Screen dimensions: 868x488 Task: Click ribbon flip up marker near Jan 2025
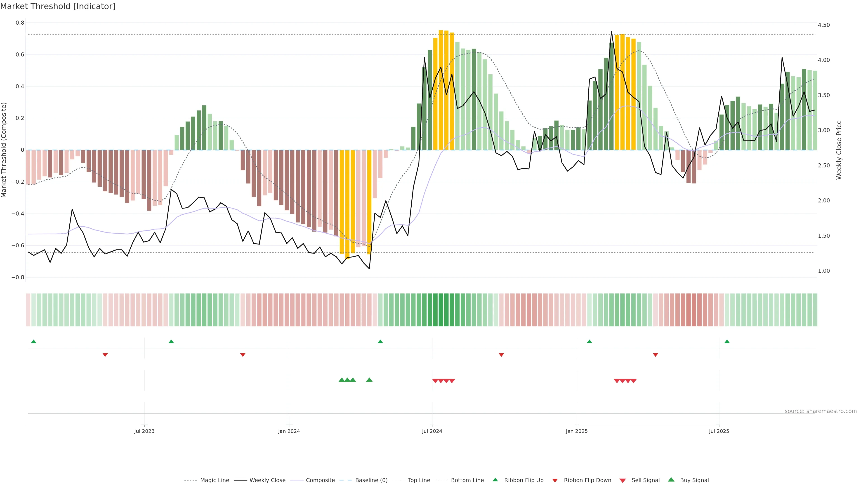(589, 342)
